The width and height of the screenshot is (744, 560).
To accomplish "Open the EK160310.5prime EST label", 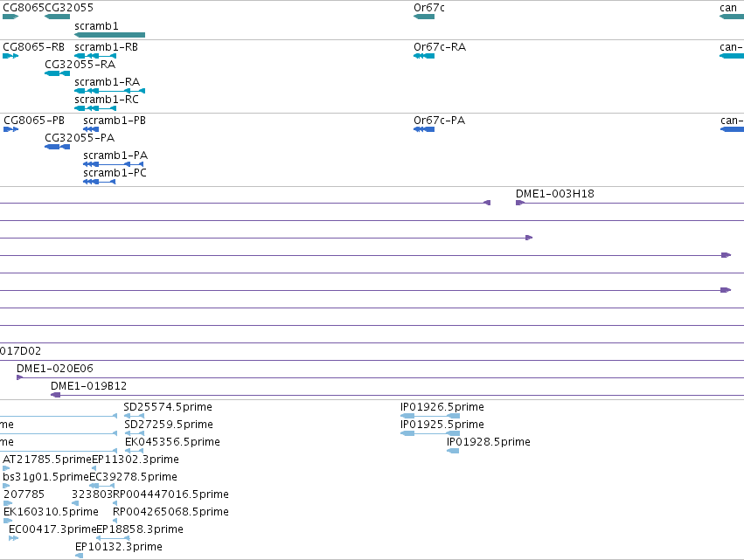I will (51, 512).
